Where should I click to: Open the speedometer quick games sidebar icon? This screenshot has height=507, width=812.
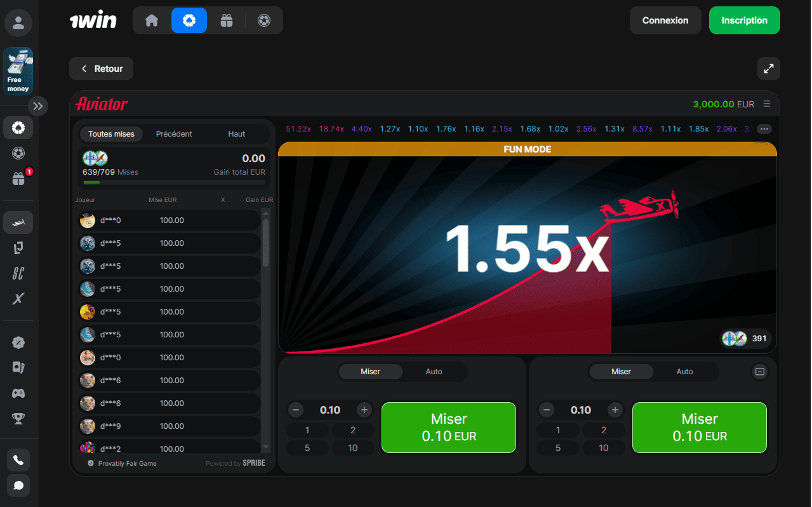[x=18, y=342]
